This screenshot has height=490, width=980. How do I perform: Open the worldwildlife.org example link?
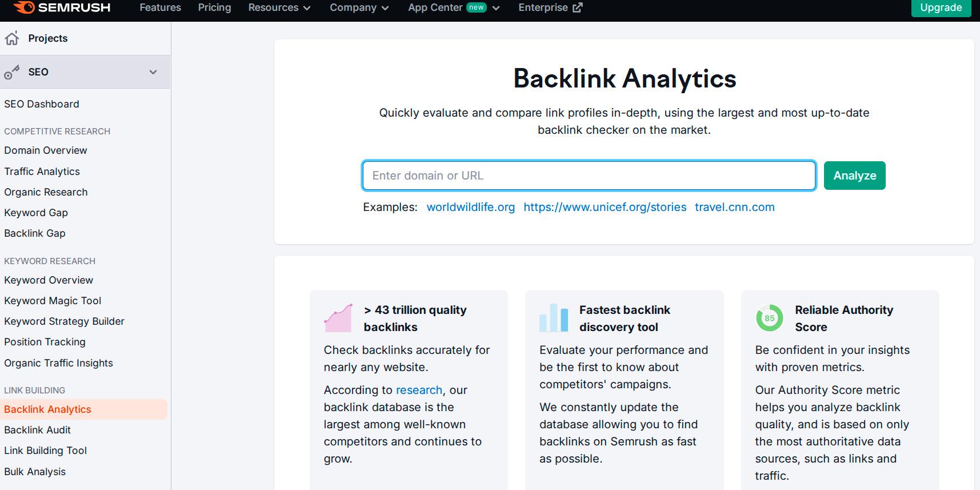click(x=470, y=207)
